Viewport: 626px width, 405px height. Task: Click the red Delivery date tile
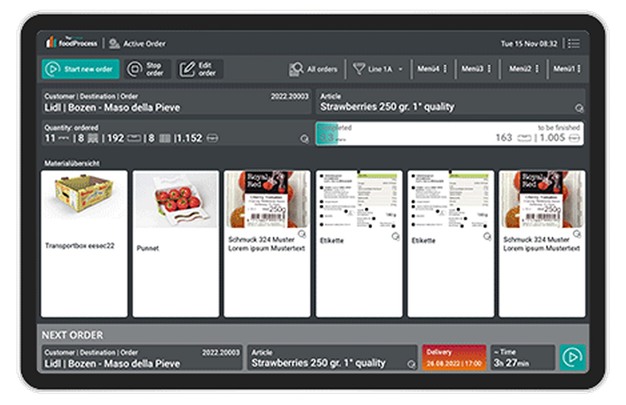click(455, 357)
